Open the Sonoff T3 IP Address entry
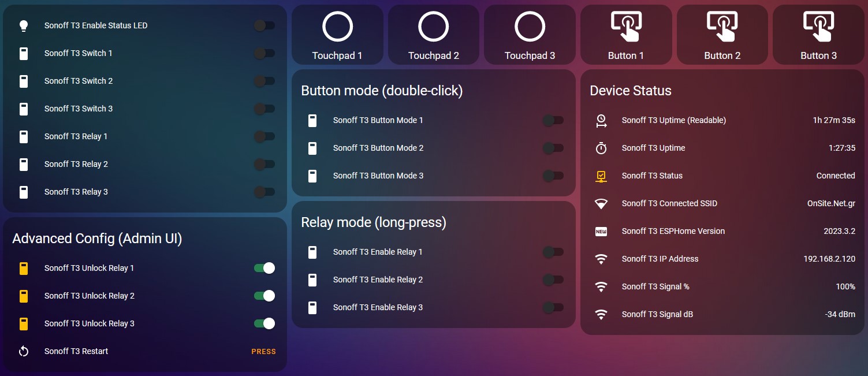The width and height of the screenshot is (868, 376). tap(660, 259)
